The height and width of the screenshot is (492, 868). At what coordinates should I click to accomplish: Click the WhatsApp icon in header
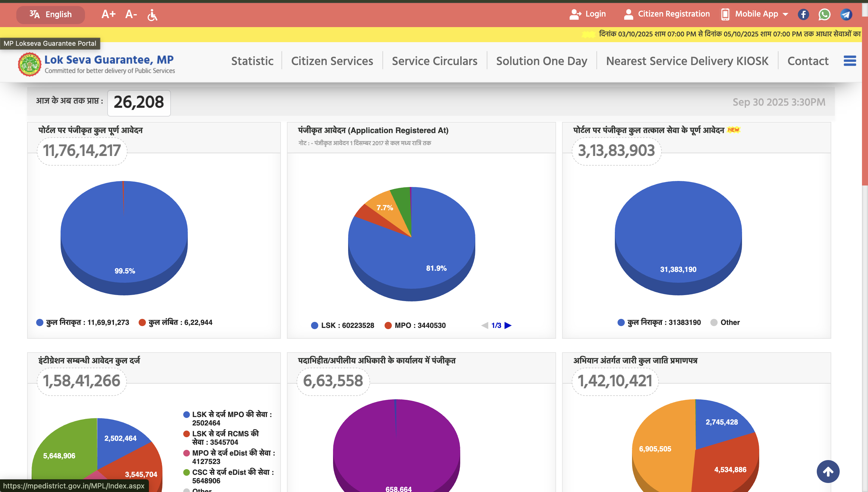coord(824,14)
